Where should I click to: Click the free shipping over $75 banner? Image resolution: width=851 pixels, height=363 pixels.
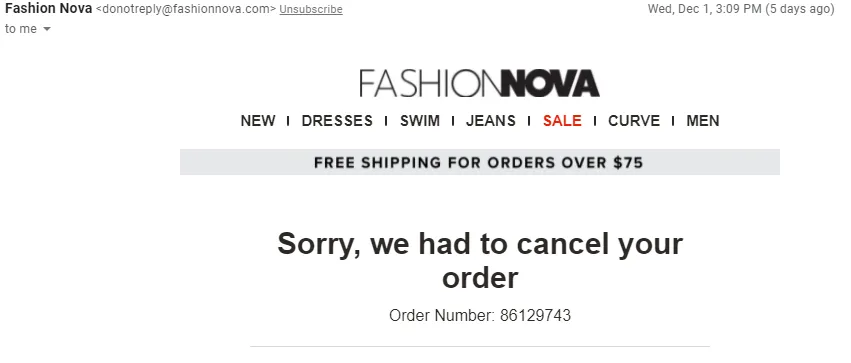[480, 162]
